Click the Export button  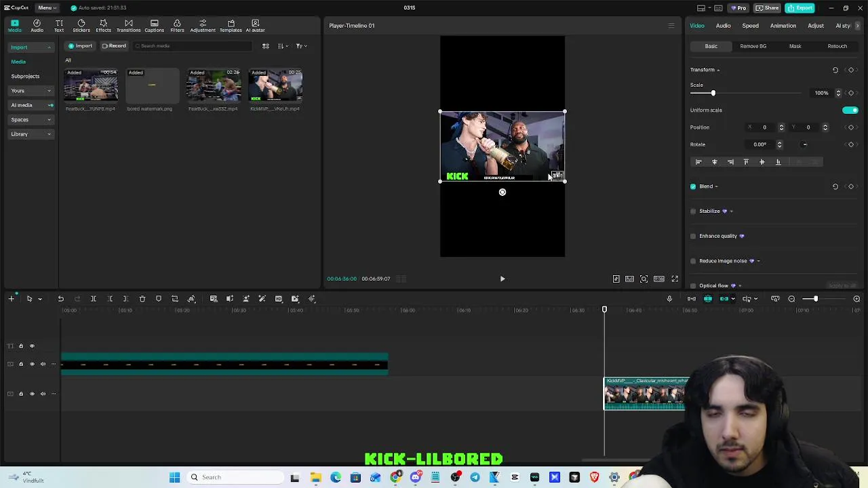[801, 7]
